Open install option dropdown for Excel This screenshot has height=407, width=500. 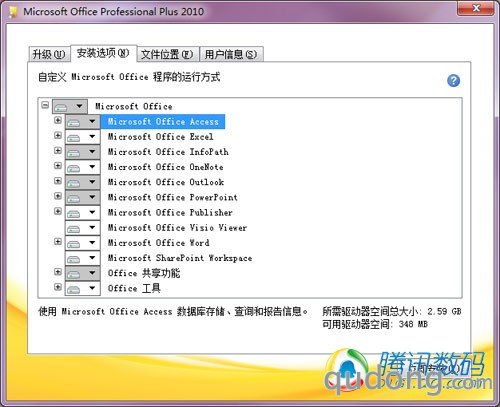tap(83, 137)
